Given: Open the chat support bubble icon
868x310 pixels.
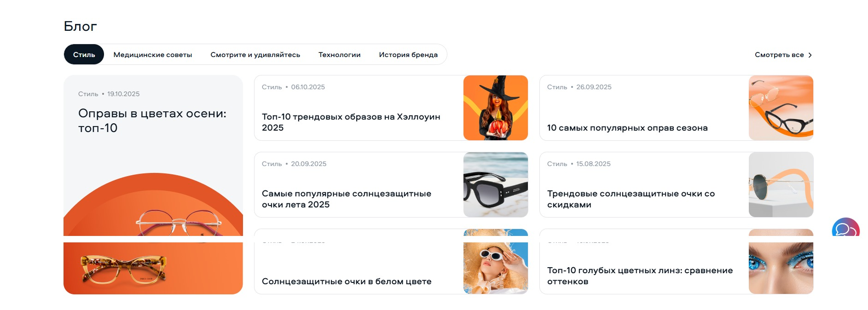Looking at the screenshot, I should [x=845, y=227].
